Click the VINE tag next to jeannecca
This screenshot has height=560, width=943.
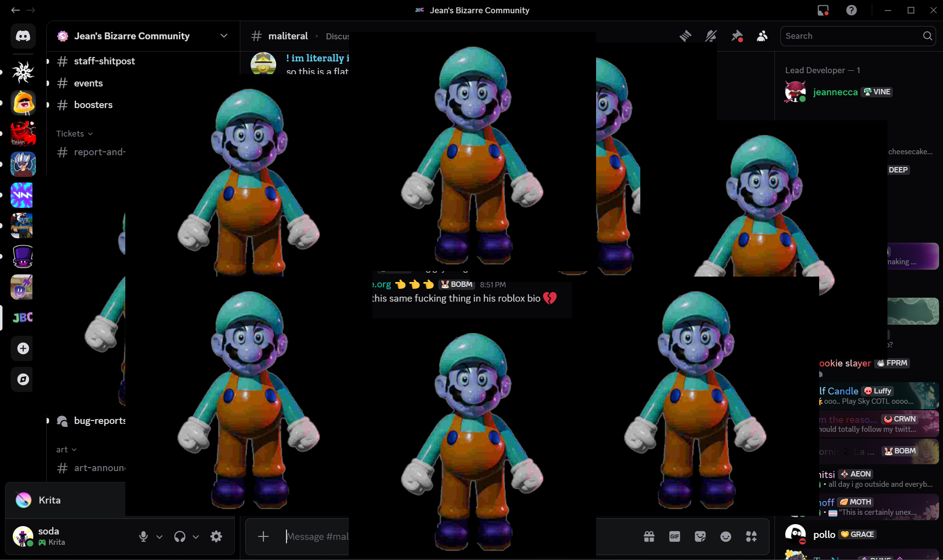877,92
